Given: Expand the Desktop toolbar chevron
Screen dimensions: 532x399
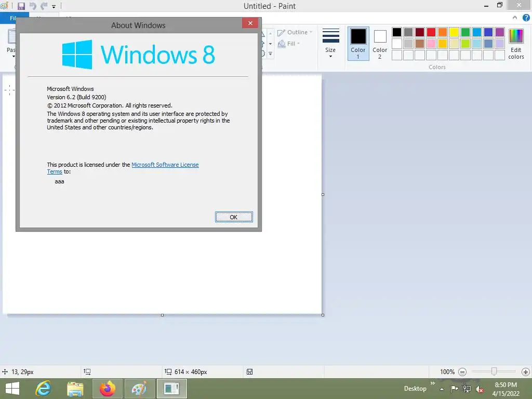Looking at the screenshot, I should 433,383.
